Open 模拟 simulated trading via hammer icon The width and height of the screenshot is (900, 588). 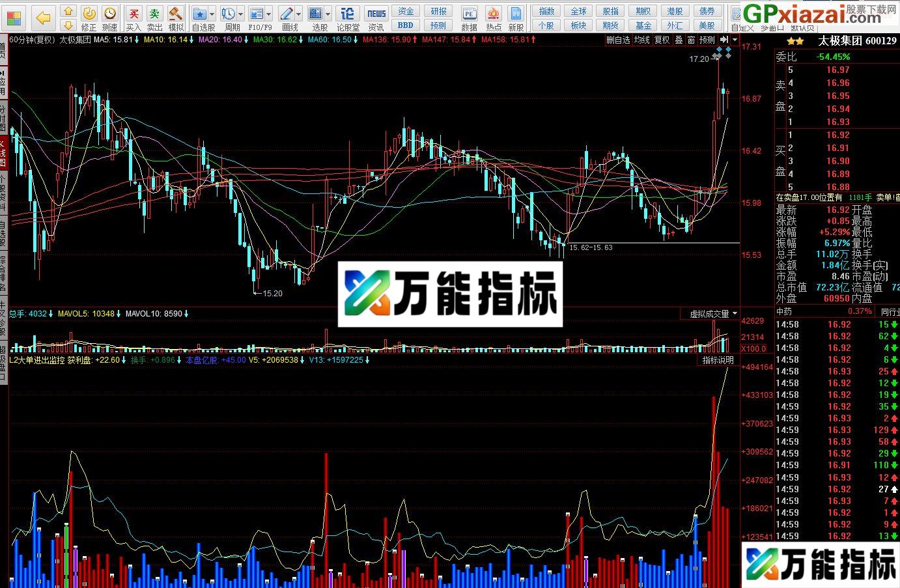tap(176, 12)
